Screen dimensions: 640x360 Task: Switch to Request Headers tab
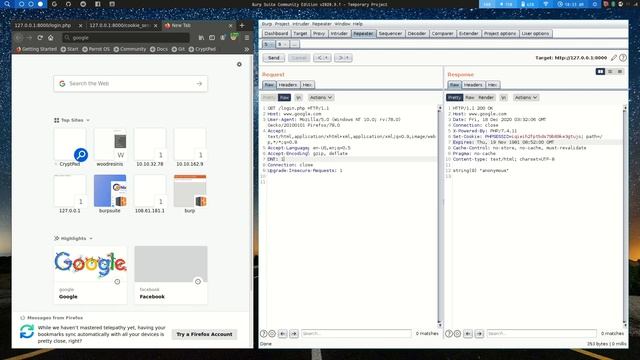288,85
